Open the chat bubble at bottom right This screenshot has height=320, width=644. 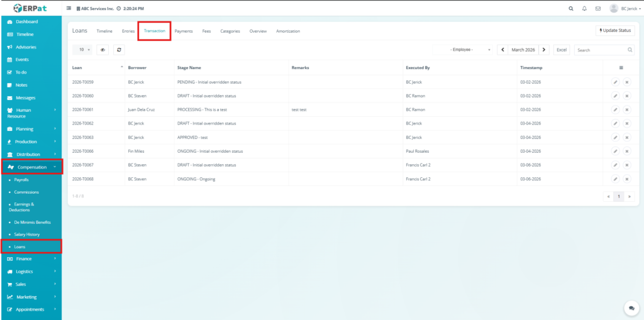click(630, 308)
